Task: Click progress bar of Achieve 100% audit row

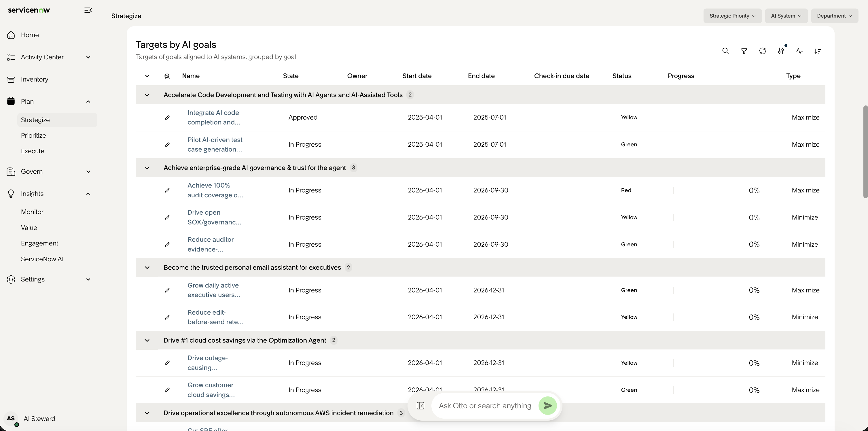Action: click(x=707, y=190)
